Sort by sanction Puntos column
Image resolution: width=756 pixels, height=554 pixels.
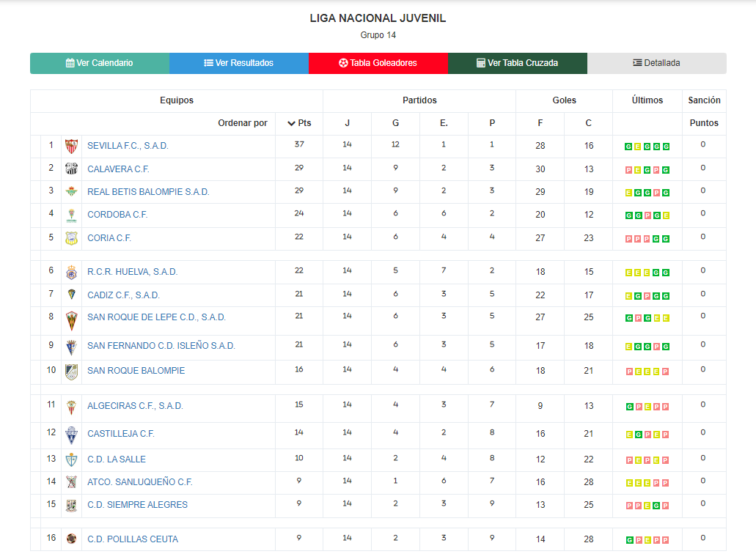coord(704,123)
